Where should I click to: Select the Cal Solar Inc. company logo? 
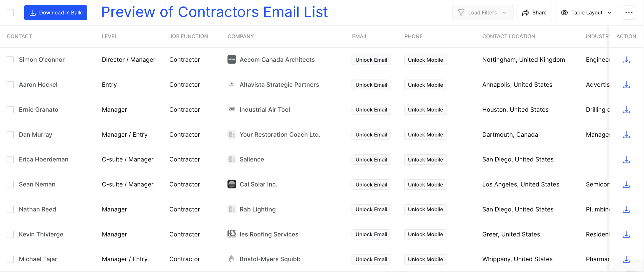[232, 184]
